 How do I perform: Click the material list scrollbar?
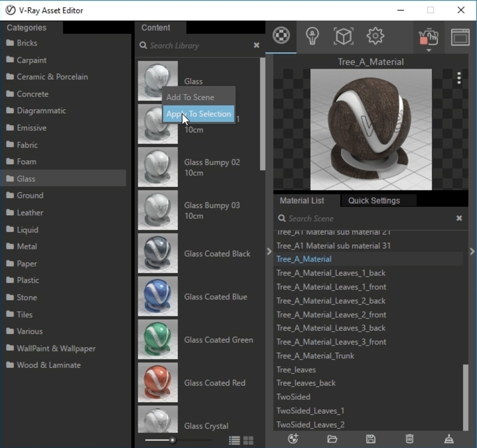pos(466,397)
